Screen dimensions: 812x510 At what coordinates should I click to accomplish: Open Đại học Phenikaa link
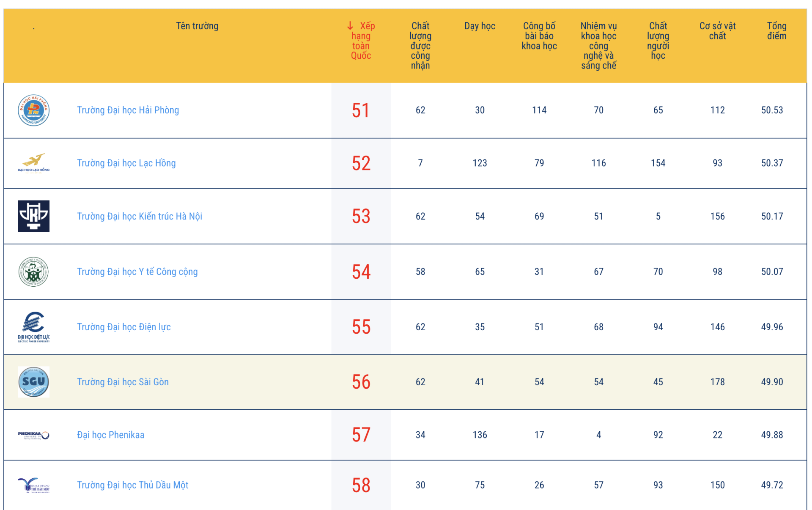110,435
